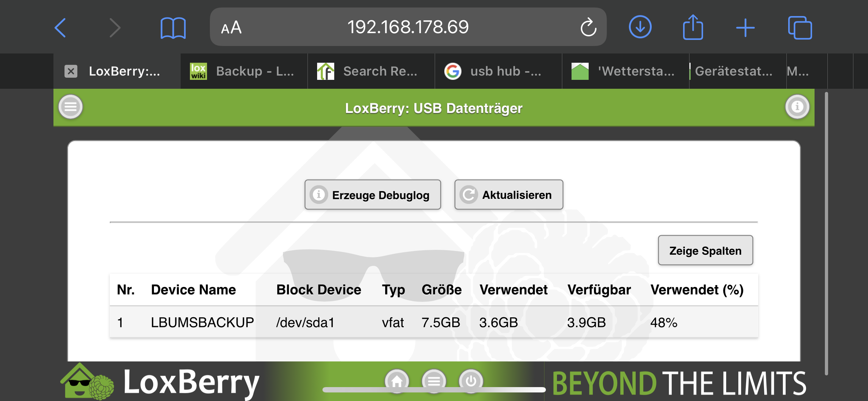Screen dimensions: 868x401
Task: Click the footer power icon
Action: coord(471,381)
